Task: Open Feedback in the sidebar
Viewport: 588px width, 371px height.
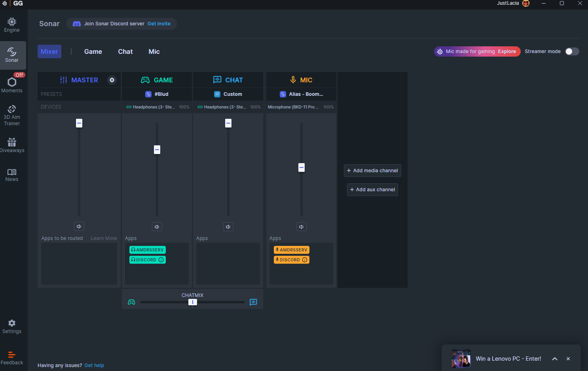Action: coord(12,358)
